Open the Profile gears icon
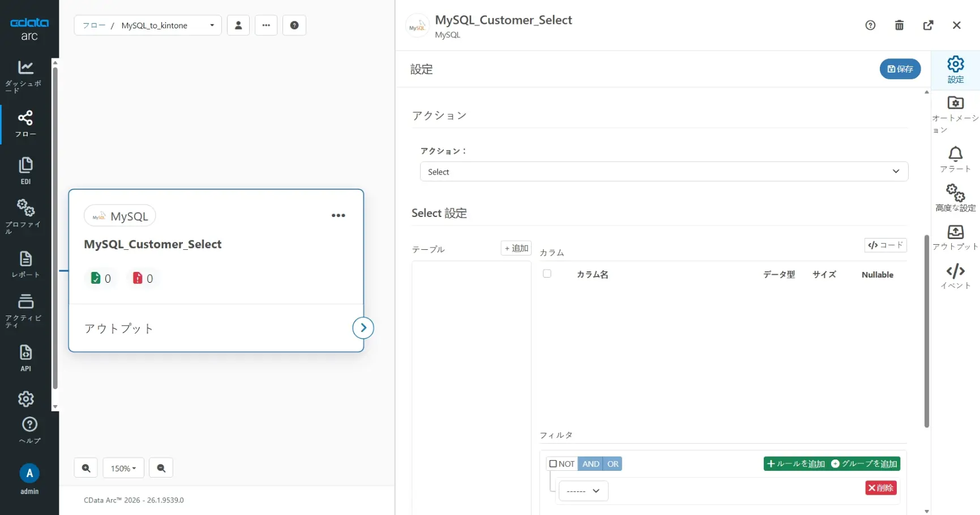The width and height of the screenshot is (980, 515). point(25,208)
